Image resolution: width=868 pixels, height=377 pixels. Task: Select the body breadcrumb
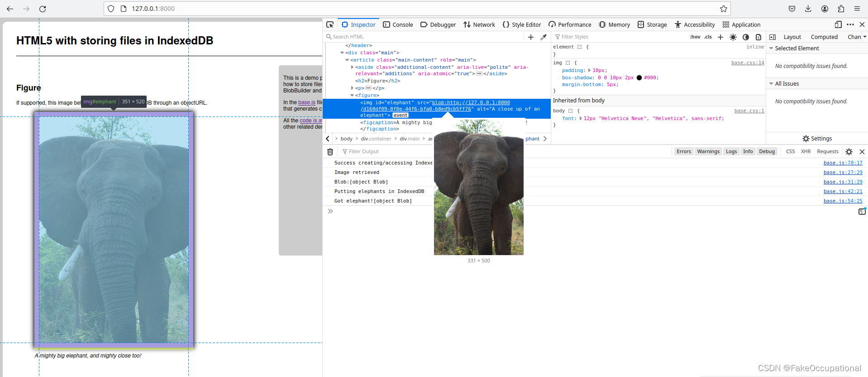(346, 139)
